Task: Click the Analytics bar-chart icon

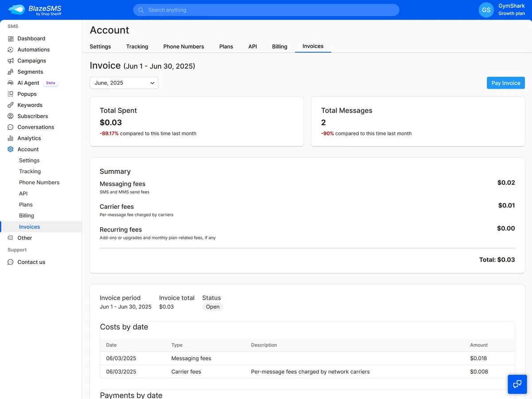Action: pos(10,138)
